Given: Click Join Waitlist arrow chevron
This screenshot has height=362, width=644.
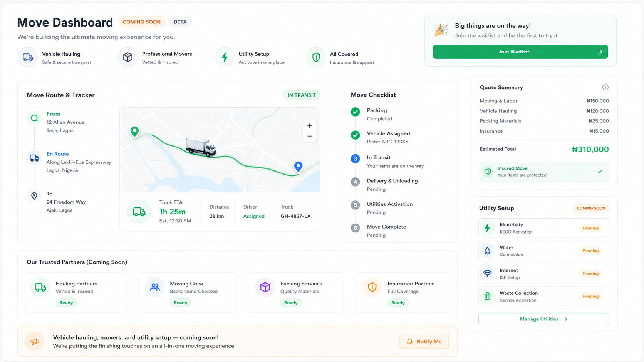Looking at the screenshot, I should point(601,52).
